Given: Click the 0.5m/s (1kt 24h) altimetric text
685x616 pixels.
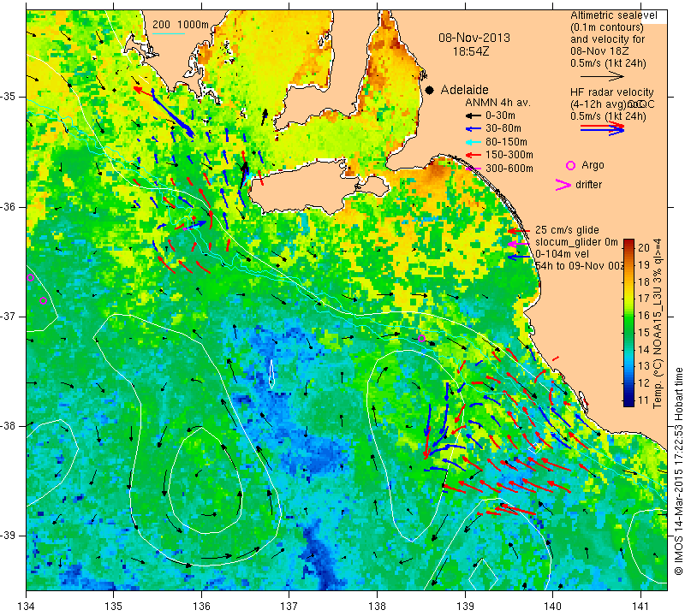Looking at the screenshot, I should pos(608,63).
